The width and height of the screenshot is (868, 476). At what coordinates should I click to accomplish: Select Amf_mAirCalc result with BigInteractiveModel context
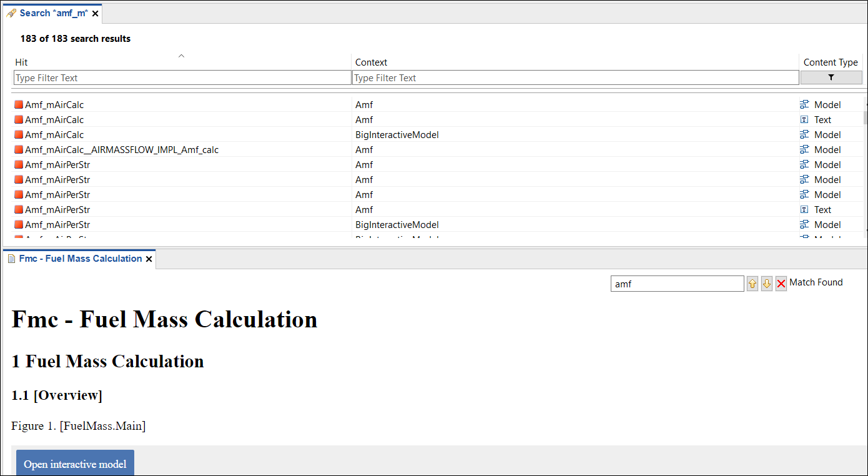(54, 134)
